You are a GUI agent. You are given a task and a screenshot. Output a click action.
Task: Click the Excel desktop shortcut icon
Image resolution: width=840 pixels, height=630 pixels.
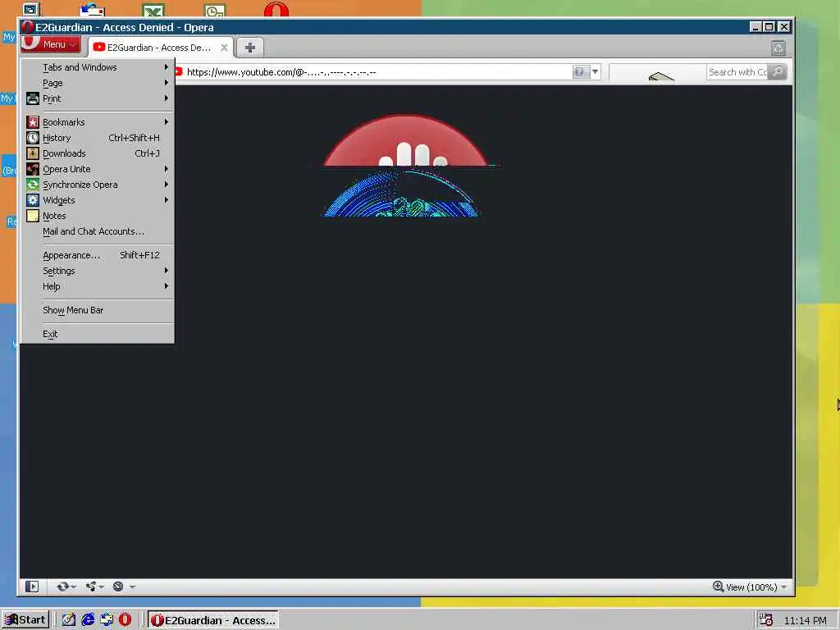(x=153, y=10)
